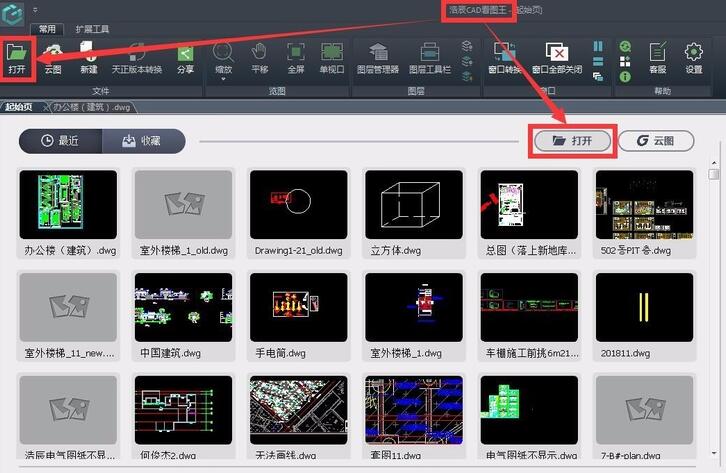Open 客服 customer service
This screenshot has height=473, width=726.
[x=657, y=59]
